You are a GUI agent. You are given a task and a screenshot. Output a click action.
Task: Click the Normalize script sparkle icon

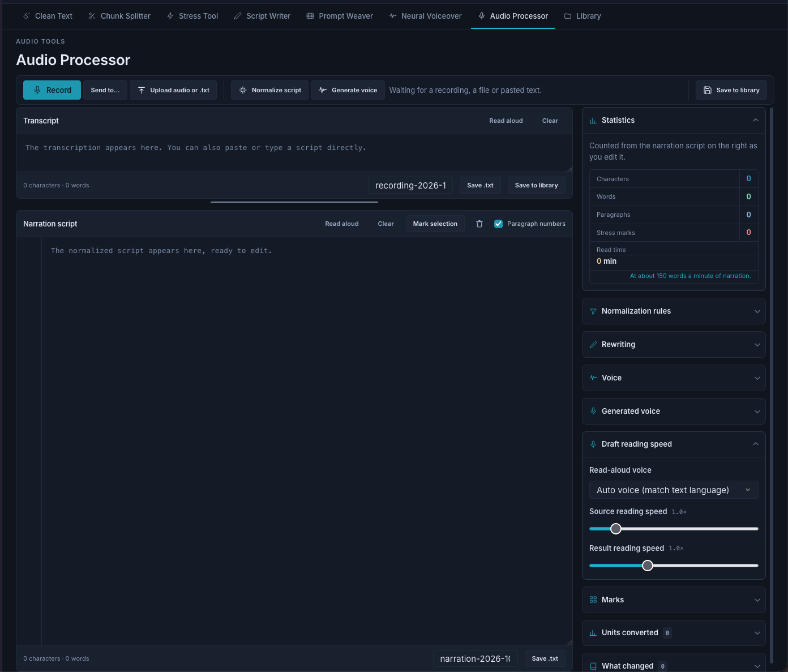(243, 90)
